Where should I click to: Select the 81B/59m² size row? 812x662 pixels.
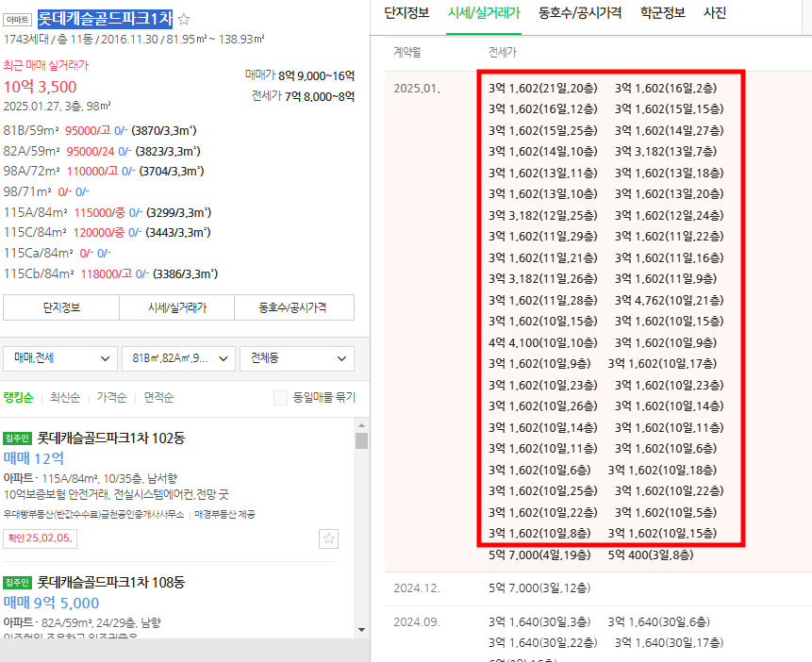100,130
